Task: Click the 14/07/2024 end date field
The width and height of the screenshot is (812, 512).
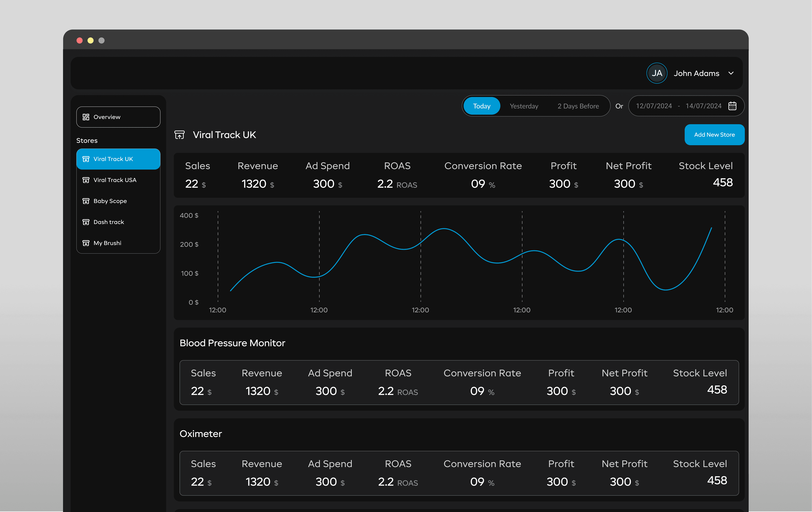Action: pyautogui.click(x=704, y=106)
